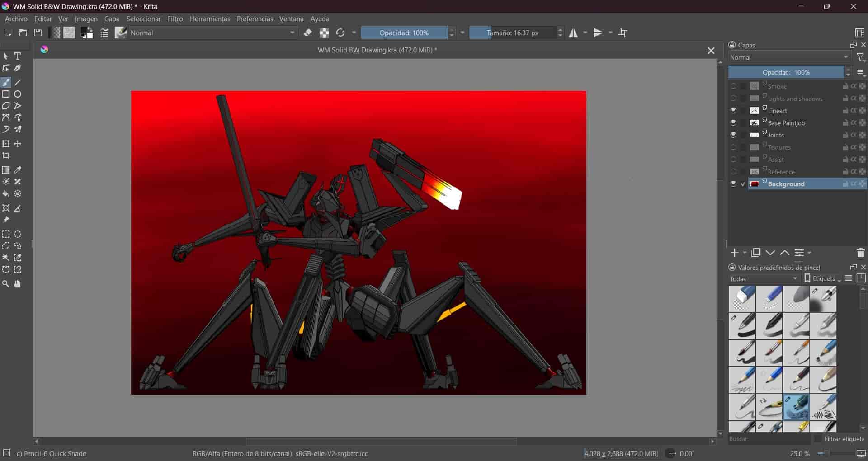
Task: Duplicate the selected layer
Action: [x=756, y=253]
